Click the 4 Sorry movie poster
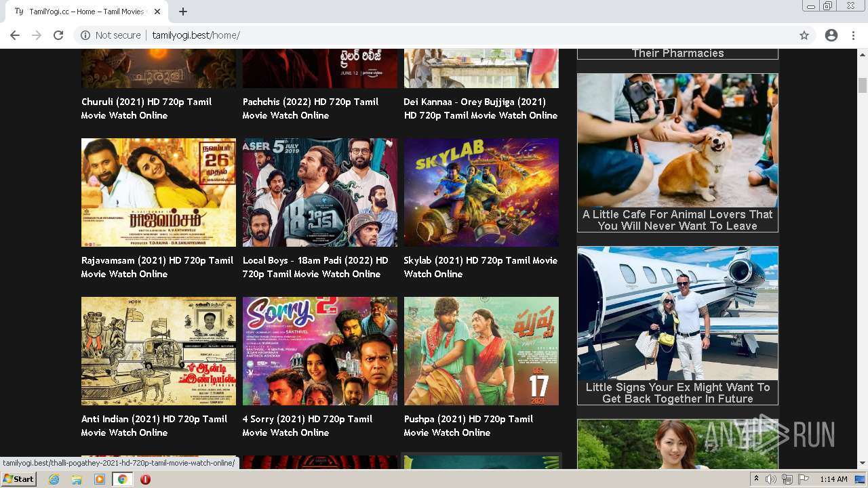 pyautogui.click(x=320, y=351)
